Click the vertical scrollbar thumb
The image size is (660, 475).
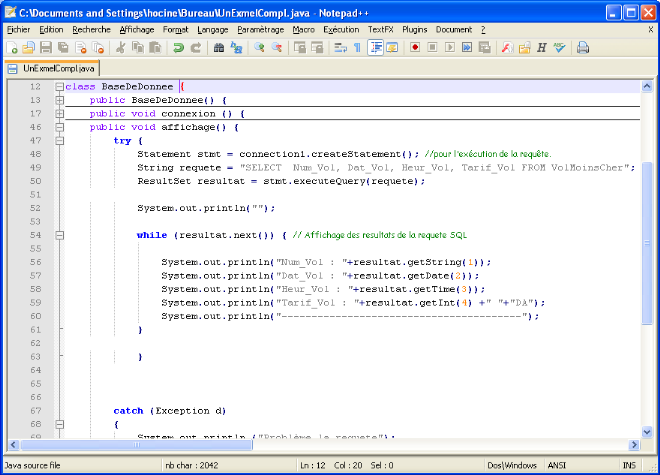647,240
